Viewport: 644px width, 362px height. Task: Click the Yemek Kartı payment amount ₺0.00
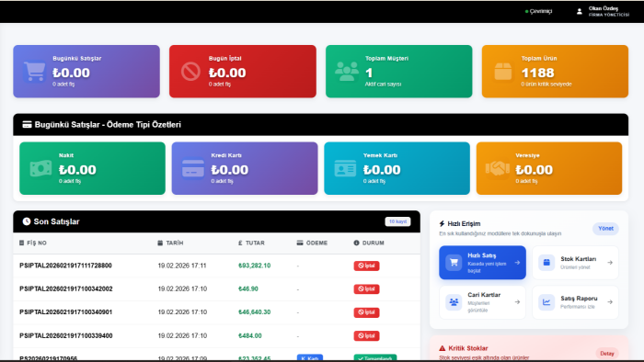pos(382,170)
